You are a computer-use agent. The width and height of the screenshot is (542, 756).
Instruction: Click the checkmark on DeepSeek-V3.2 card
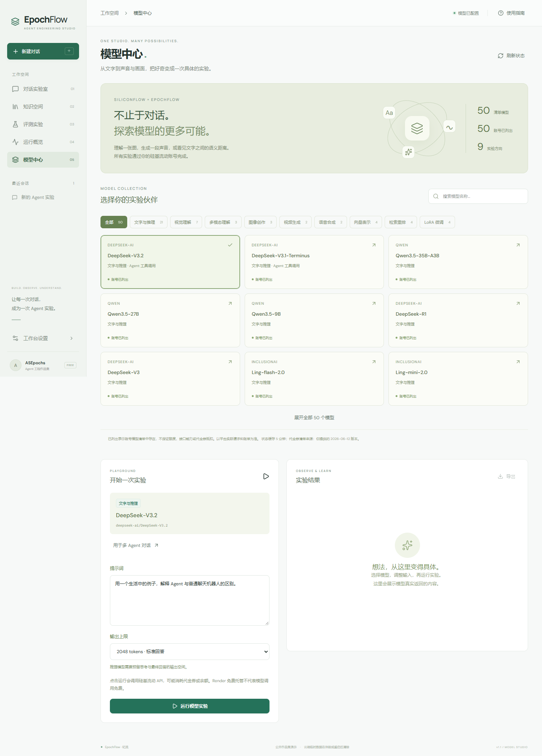pyautogui.click(x=230, y=245)
